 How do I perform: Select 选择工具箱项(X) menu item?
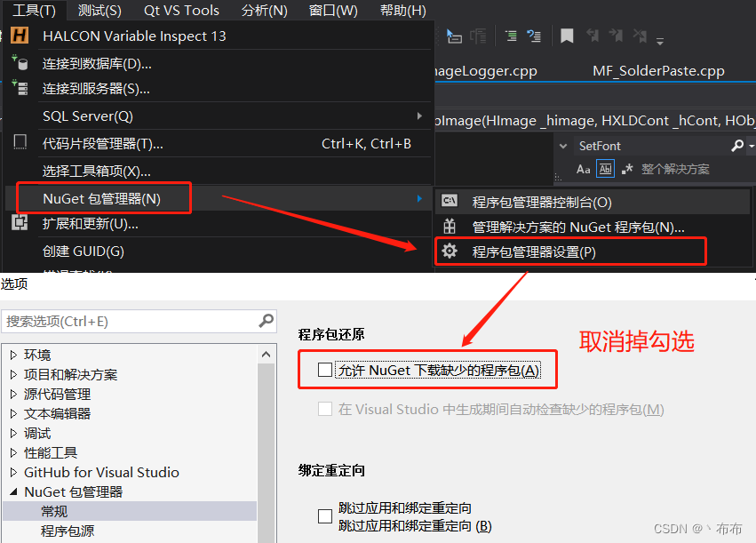click(x=218, y=171)
